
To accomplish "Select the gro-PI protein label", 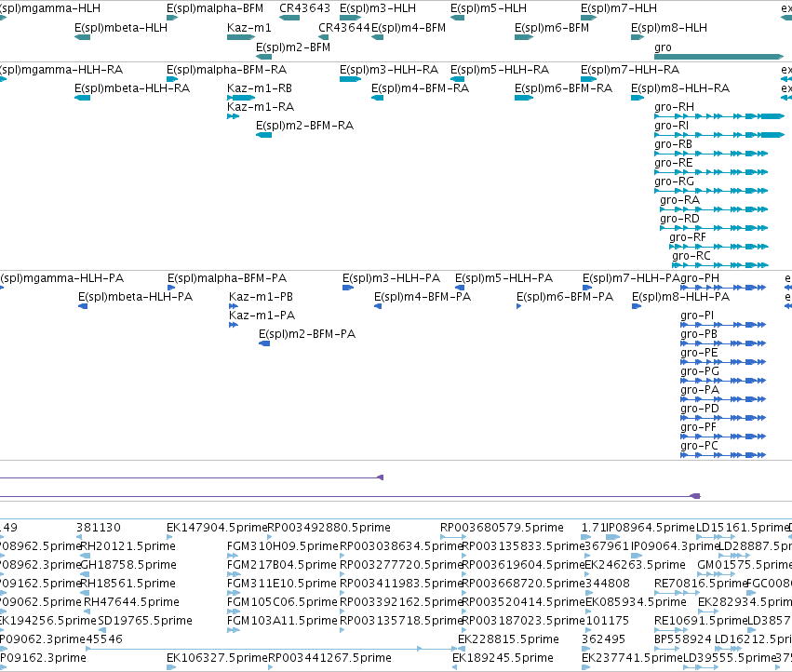I will coord(697,316).
